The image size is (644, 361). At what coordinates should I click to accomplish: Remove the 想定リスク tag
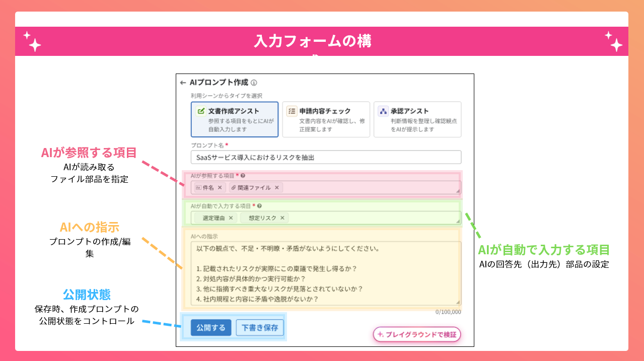[x=282, y=218]
